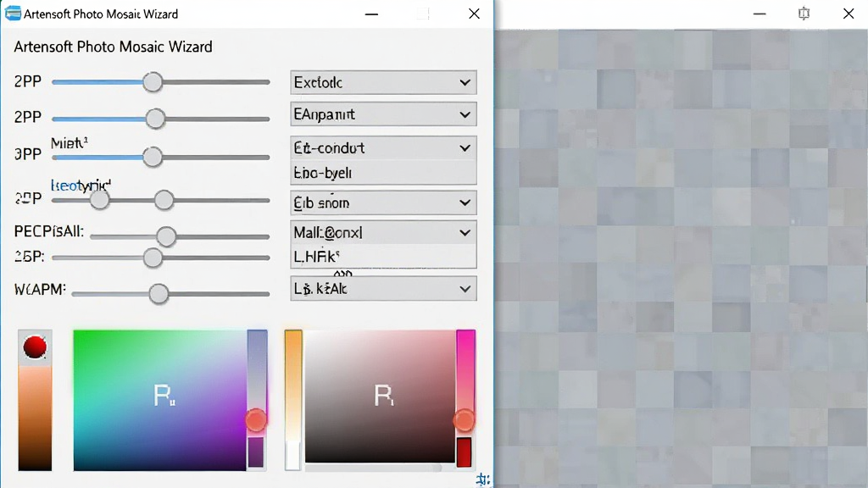
Task: Click inside the green-purple color field
Action: click(159, 400)
